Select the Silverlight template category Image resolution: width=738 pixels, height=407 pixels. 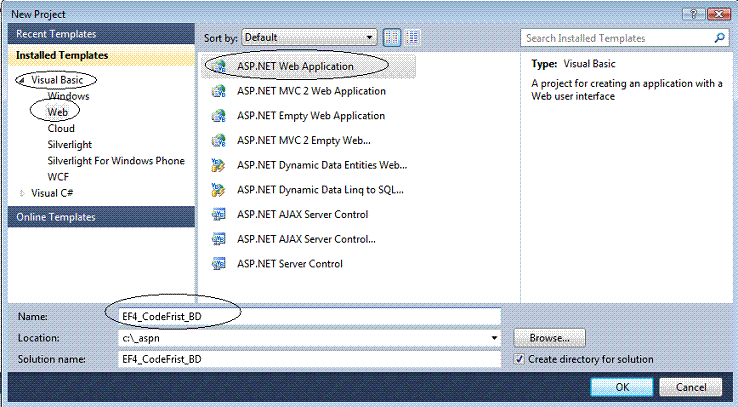[x=70, y=144]
